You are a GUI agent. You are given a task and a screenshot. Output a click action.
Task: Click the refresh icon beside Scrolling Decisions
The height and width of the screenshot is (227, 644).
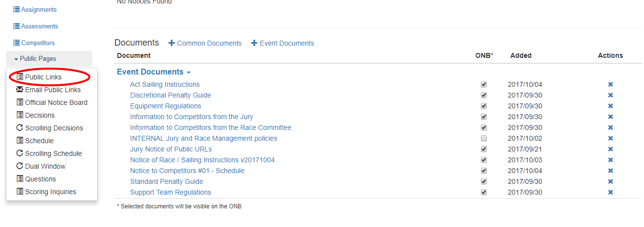(20, 128)
